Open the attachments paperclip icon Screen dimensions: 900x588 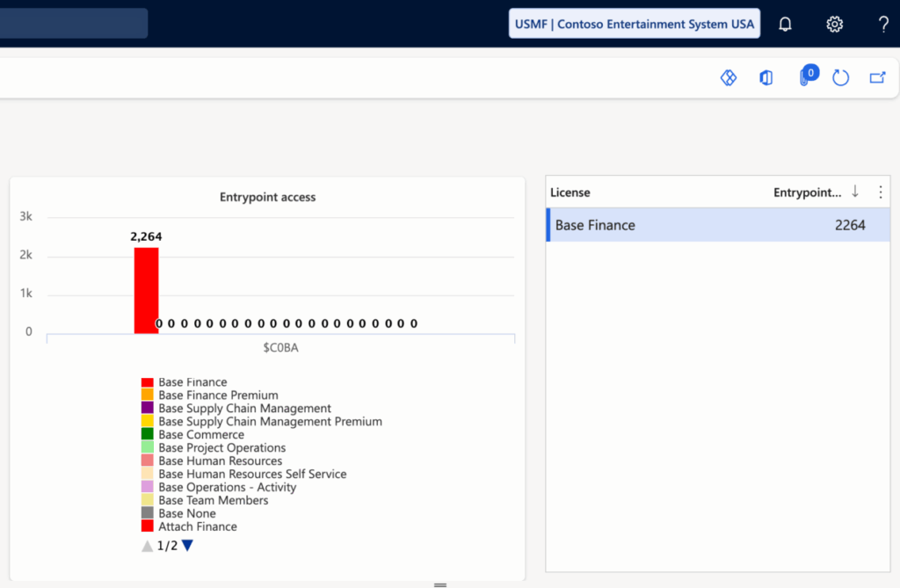(804, 78)
